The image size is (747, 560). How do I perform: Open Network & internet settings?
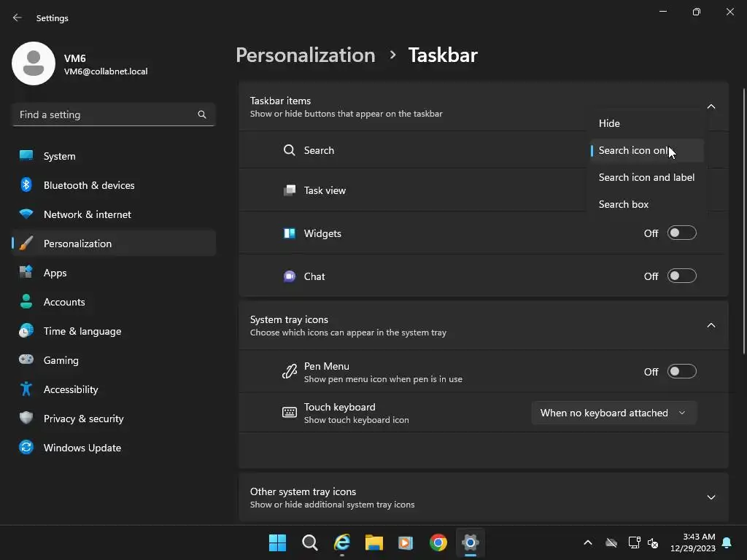pos(114,214)
